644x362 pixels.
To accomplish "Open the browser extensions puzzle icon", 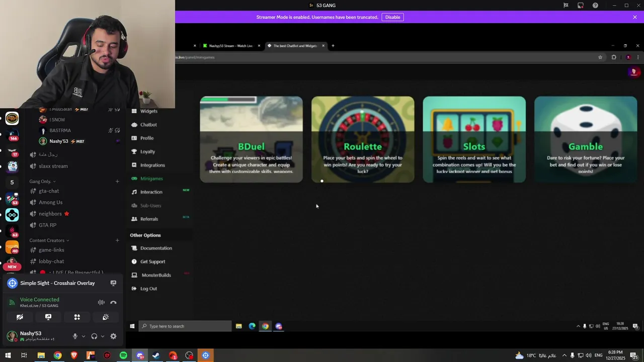I will 614,57.
